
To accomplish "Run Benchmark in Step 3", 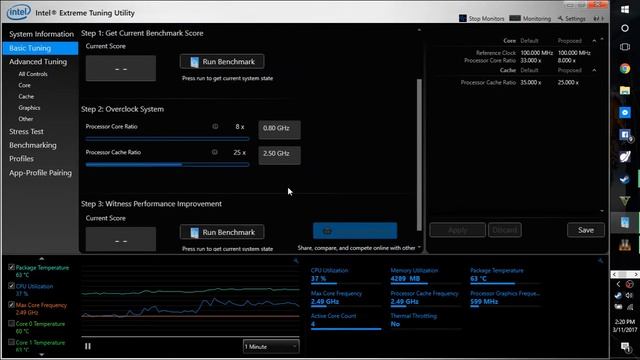I will click(222, 232).
